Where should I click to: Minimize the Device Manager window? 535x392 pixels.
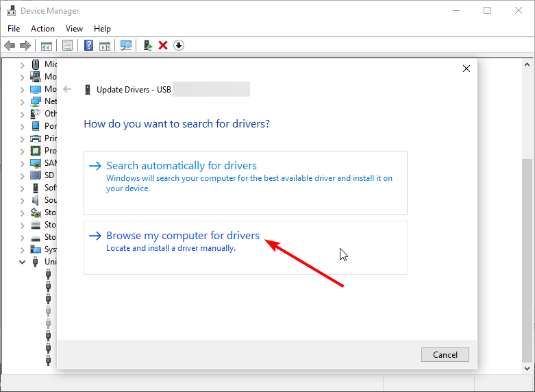(x=456, y=10)
